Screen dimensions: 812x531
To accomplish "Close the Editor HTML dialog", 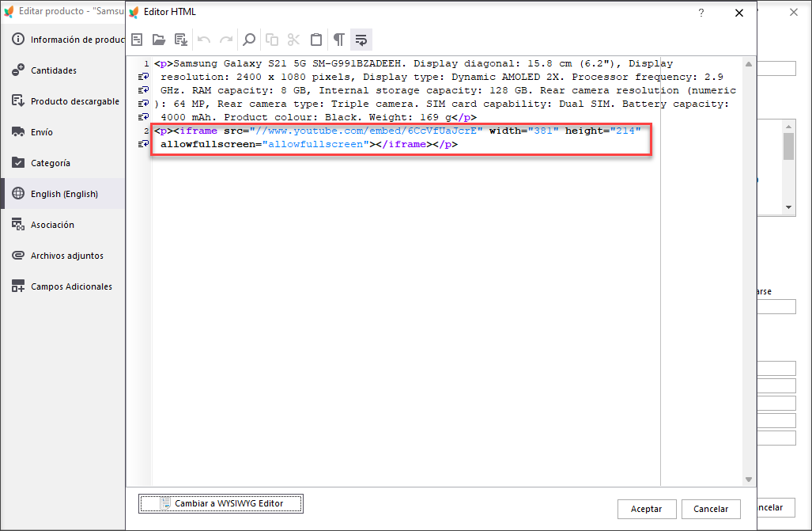I will tap(739, 13).
